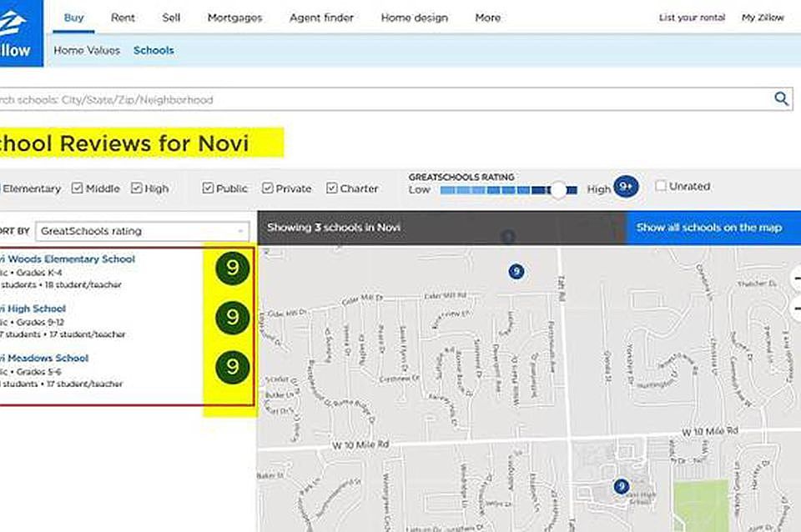Select the Rent menu item

click(122, 18)
